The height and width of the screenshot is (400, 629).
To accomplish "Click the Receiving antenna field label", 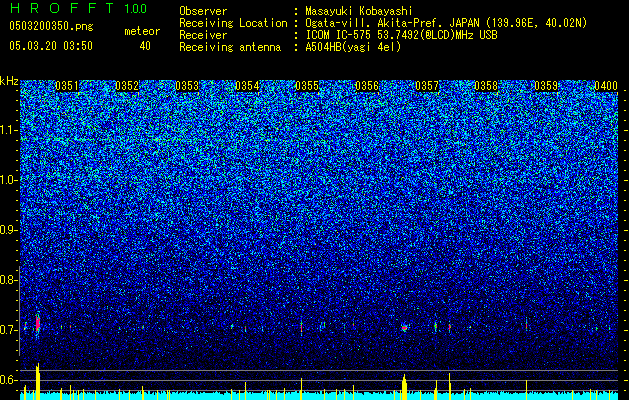I will tap(230, 47).
